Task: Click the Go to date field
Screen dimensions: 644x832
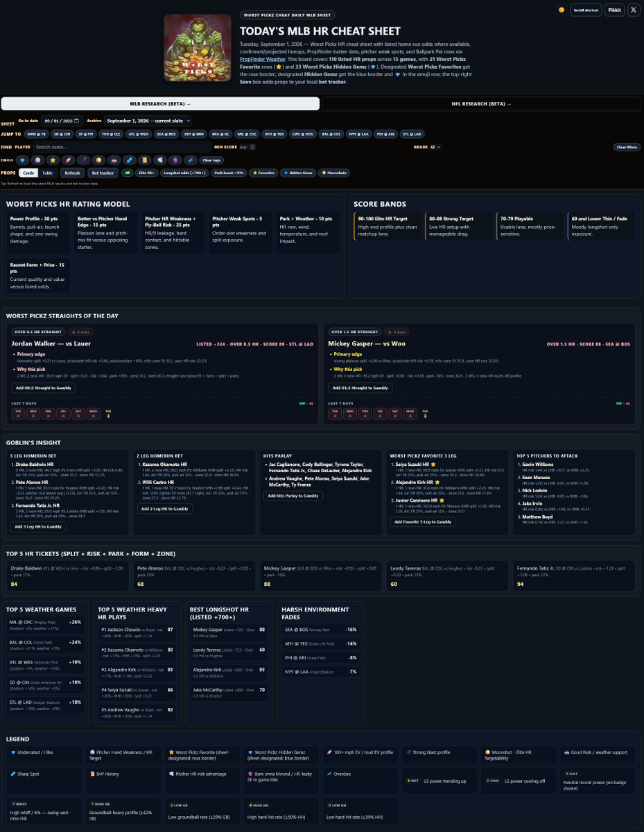Action: 62,121
